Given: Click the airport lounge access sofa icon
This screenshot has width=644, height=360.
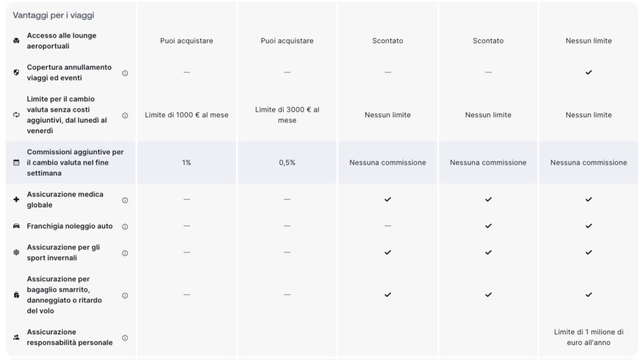Looking at the screenshot, I should (x=16, y=41).
